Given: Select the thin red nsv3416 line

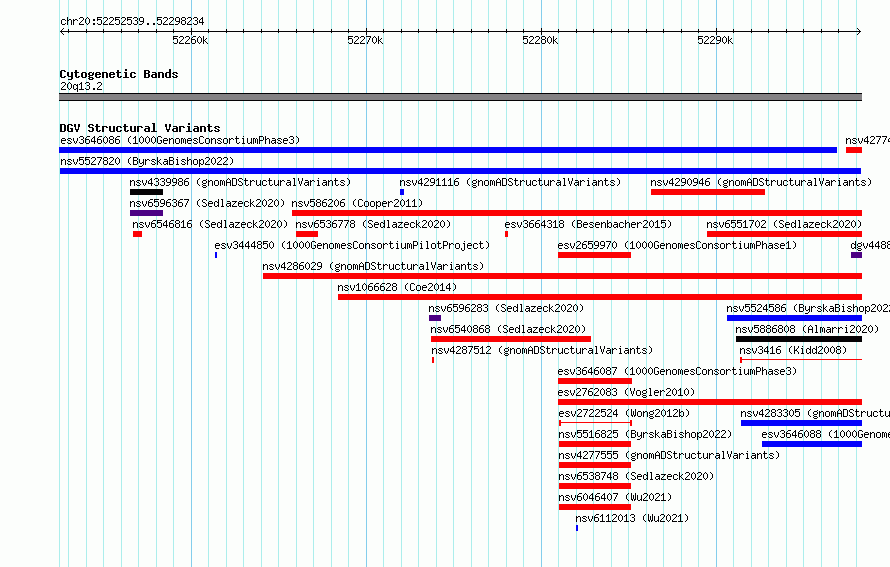Looking at the screenshot, I should click(801, 360).
